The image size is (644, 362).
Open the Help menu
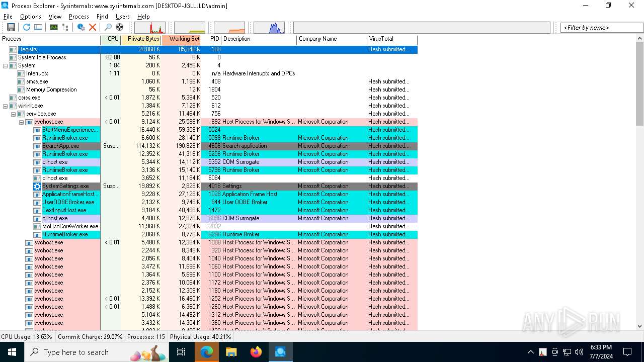point(143,17)
